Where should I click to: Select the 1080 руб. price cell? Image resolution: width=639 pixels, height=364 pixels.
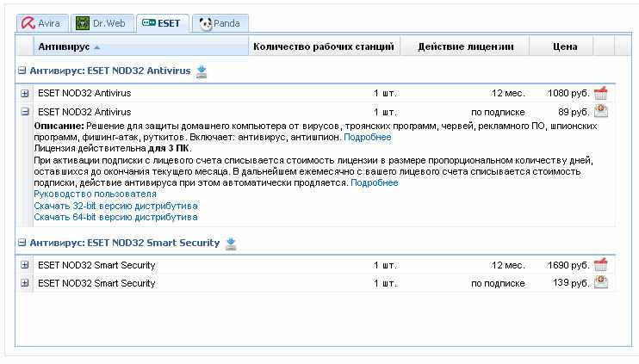568,93
